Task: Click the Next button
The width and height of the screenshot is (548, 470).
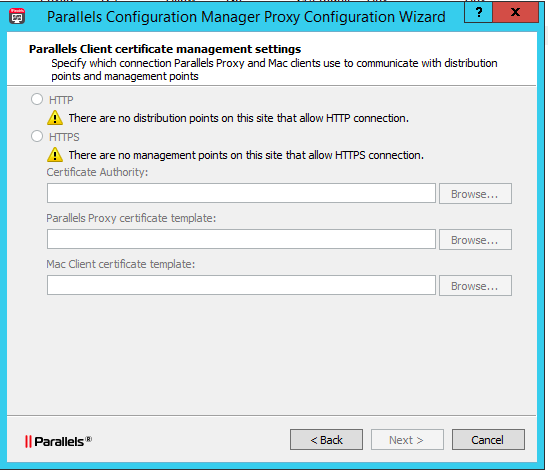Action: [407, 440]
